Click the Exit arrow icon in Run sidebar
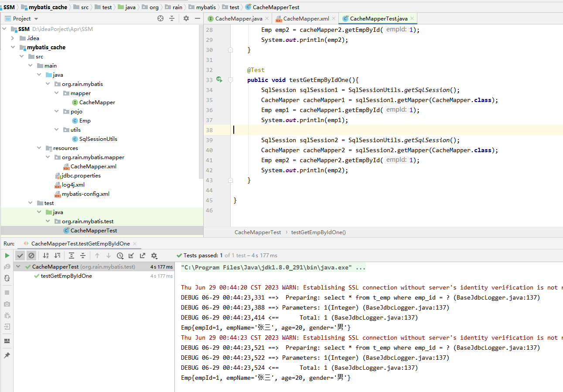 (x=7, y=327)
